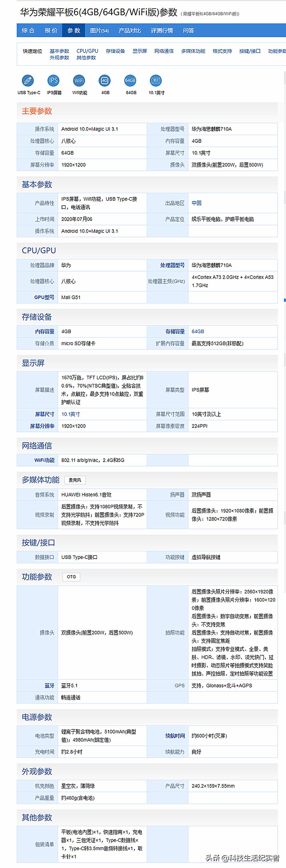
Task: Click the 224PPI pixel density value
Action: (x=200, y=426)
